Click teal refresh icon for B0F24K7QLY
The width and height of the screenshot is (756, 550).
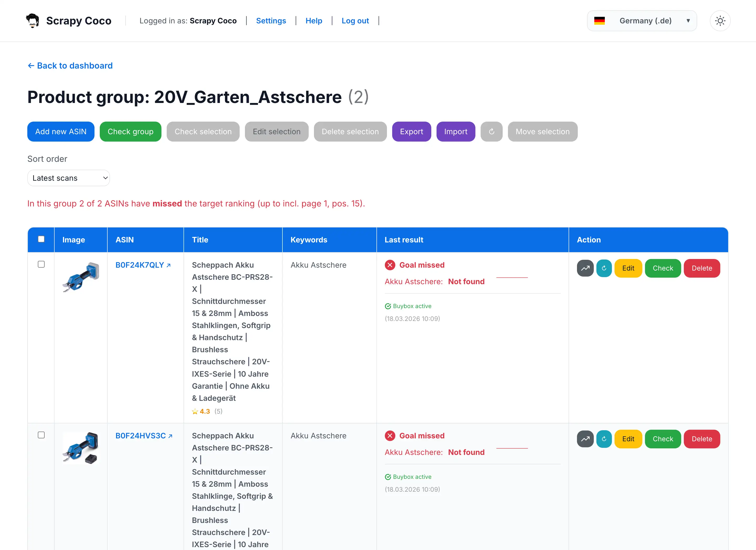coord(604,268)
